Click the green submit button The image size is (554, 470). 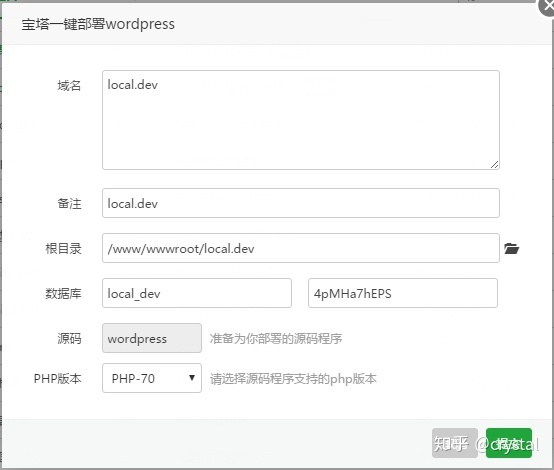(x=509, y=443)
